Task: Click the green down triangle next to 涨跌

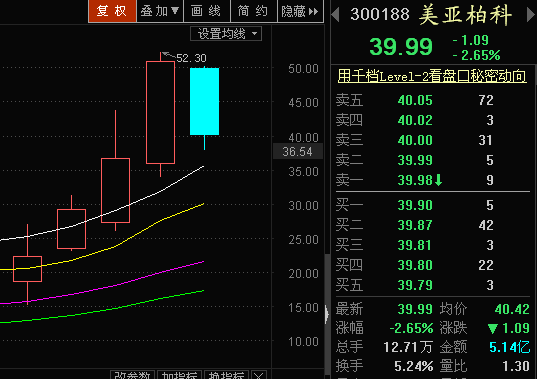Action: coord(492,329)
